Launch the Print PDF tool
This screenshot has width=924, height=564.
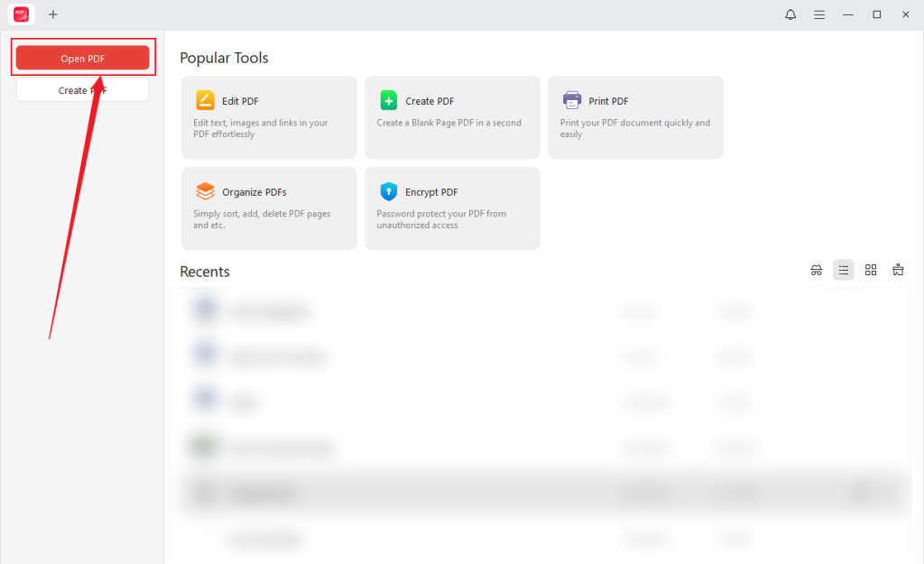(635, 117)
